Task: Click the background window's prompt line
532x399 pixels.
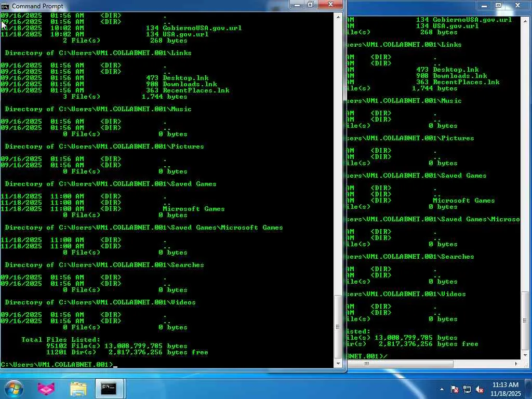Action: coord(367,356)
